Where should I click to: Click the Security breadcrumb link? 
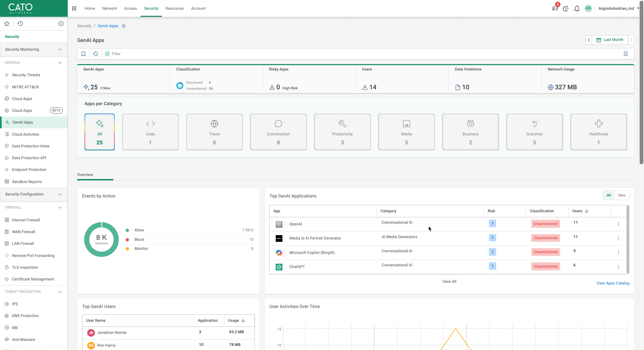(84, 26)
